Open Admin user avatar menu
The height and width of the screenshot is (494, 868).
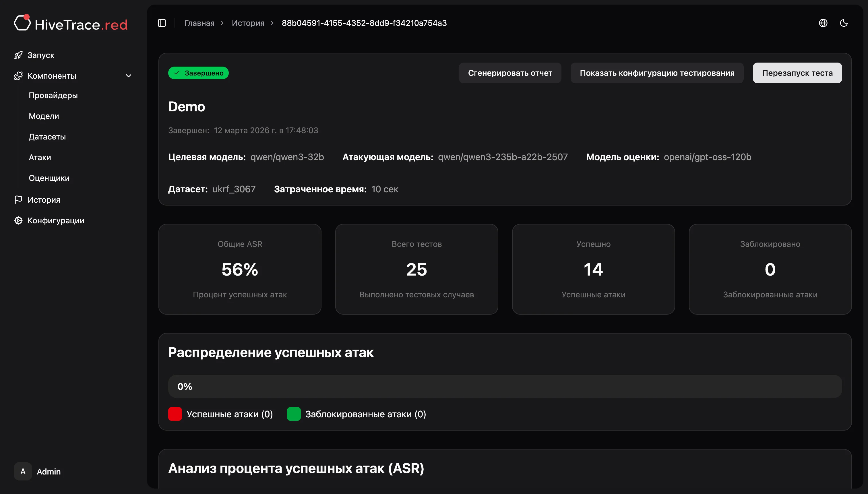click(23, 471)
